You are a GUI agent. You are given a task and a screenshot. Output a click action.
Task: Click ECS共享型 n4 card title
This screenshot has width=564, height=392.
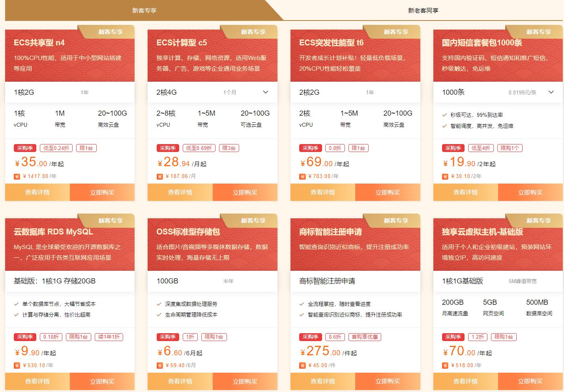(39, 43)
